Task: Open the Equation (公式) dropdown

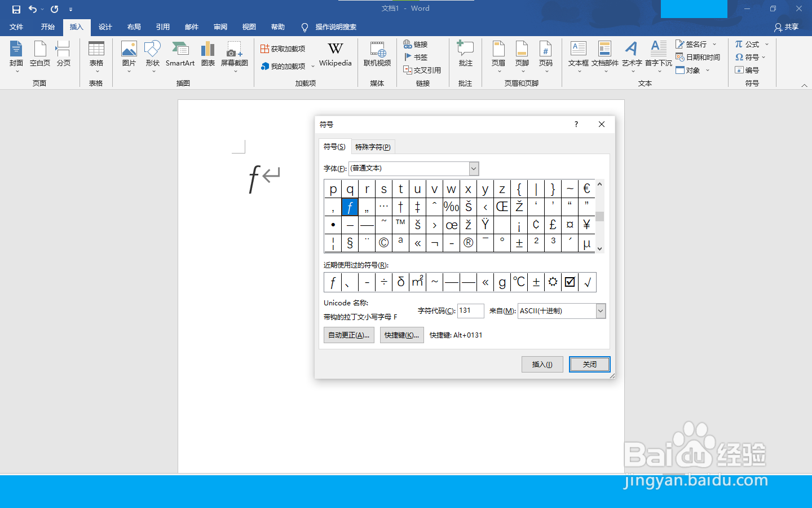Action: pyautogui.click(x=752, y=44)
